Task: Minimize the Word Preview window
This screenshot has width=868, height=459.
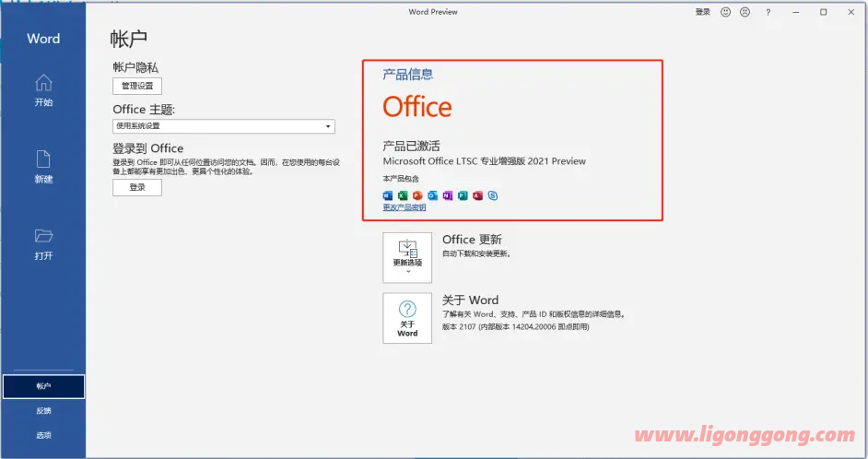Action: [x=797, y=12]
